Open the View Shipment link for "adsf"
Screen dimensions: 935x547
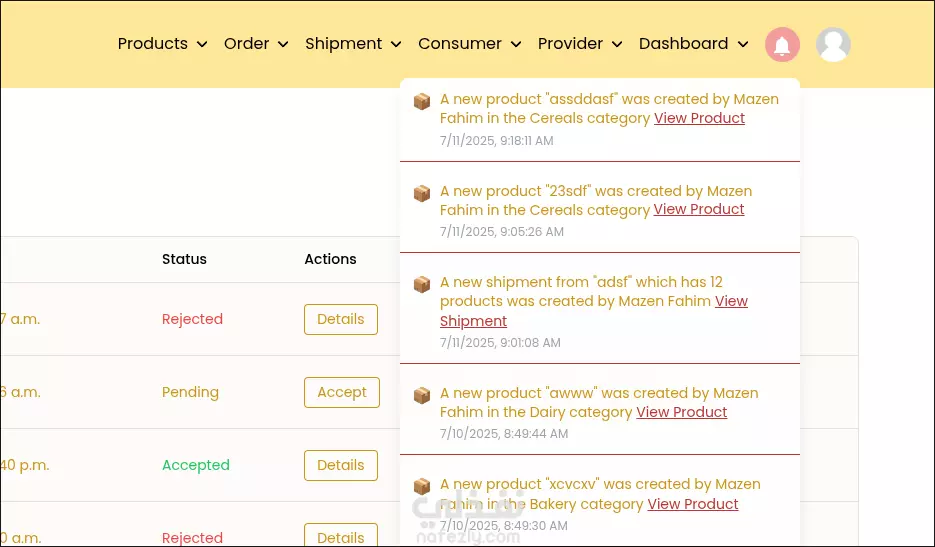594,311
